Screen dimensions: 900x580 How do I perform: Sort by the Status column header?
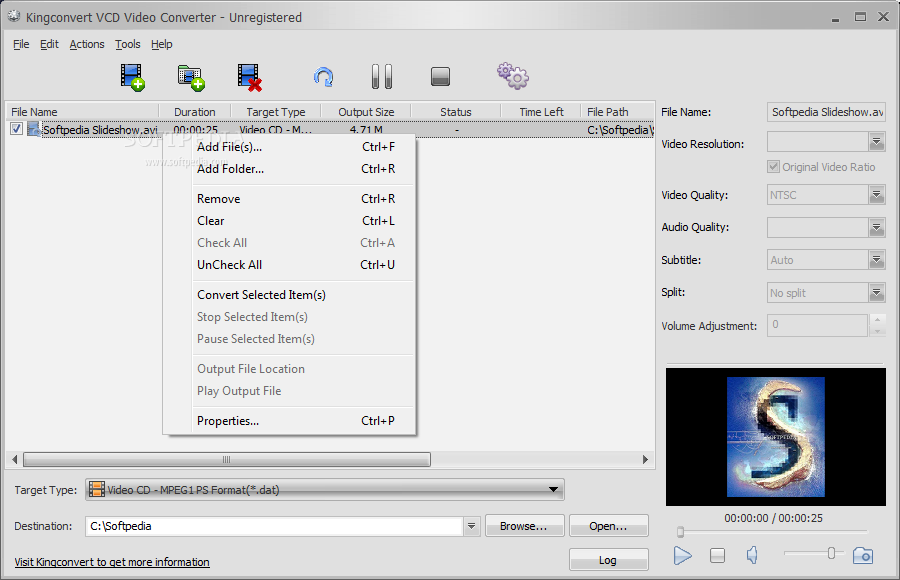456,112
